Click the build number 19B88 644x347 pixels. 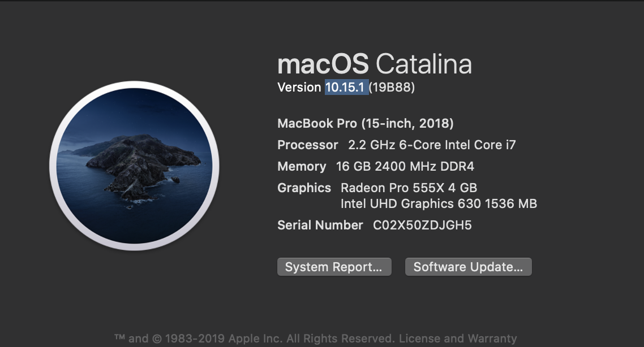392,88
